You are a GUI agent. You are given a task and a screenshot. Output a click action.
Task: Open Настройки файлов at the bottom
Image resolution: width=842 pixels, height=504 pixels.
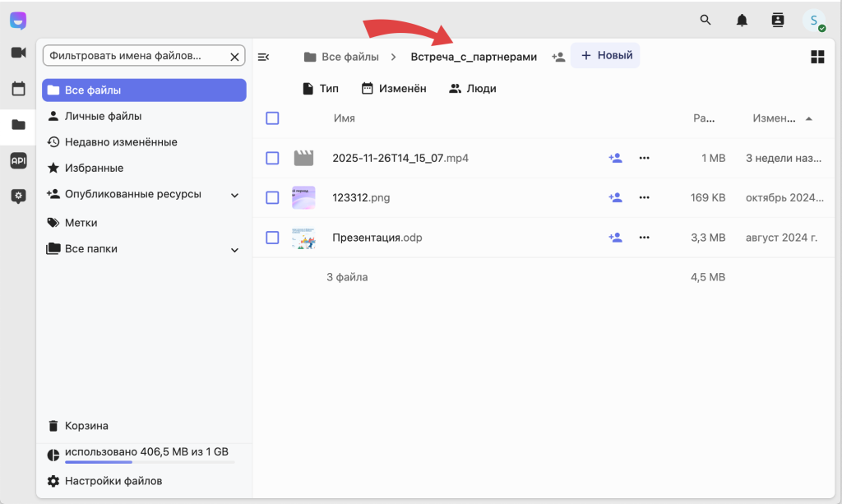[x=113, y=481]
